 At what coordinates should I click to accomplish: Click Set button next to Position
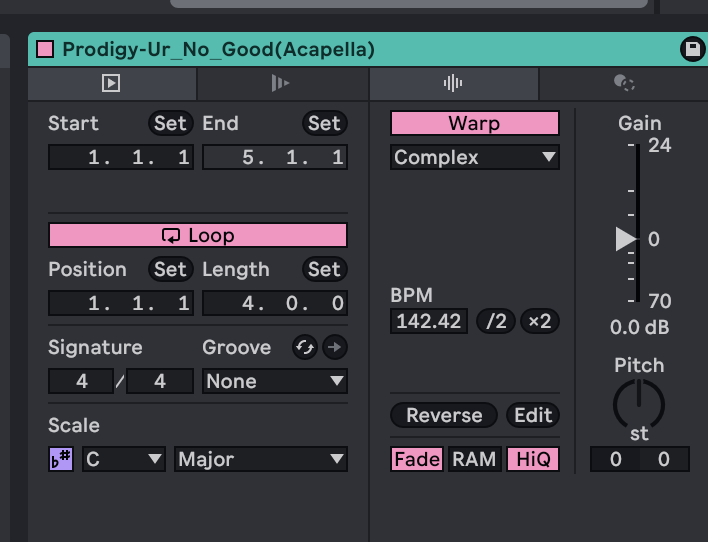(170, 269)
